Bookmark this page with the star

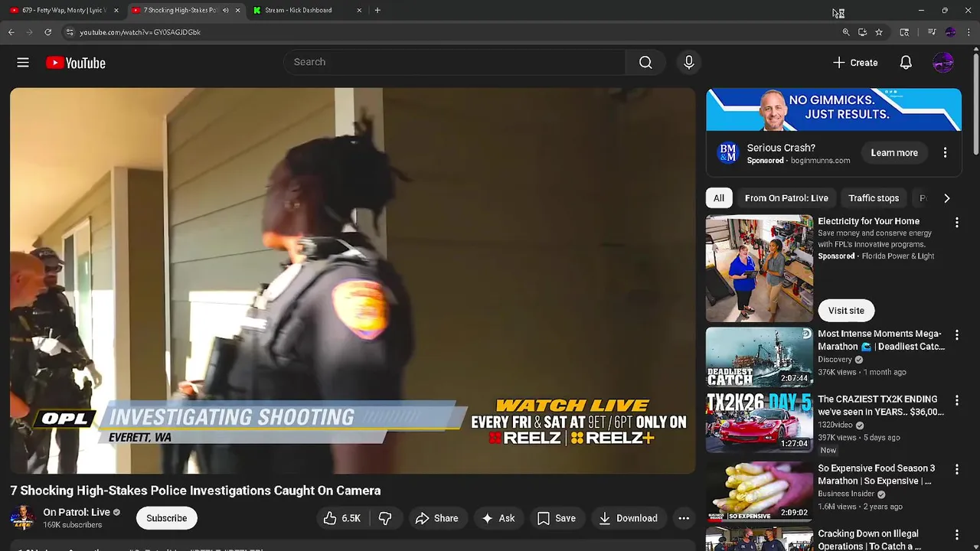click(879, 32)
